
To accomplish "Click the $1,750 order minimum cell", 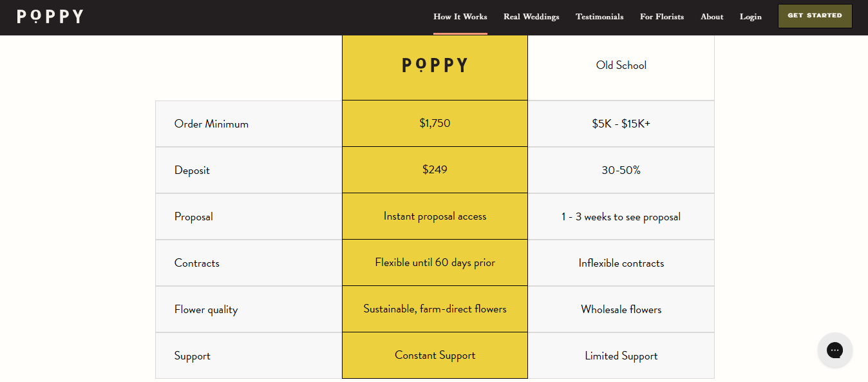I will (x=435, y=124).
